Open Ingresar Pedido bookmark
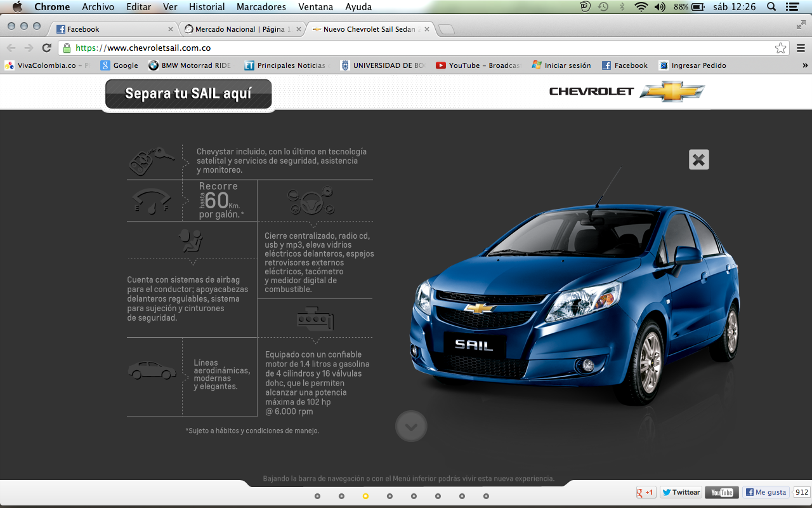Viewport: 812px width, 508px height. [693, 65]
